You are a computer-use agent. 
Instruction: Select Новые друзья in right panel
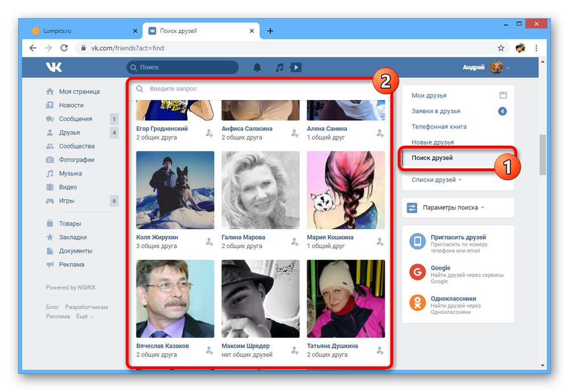click(x=432, y=142)
